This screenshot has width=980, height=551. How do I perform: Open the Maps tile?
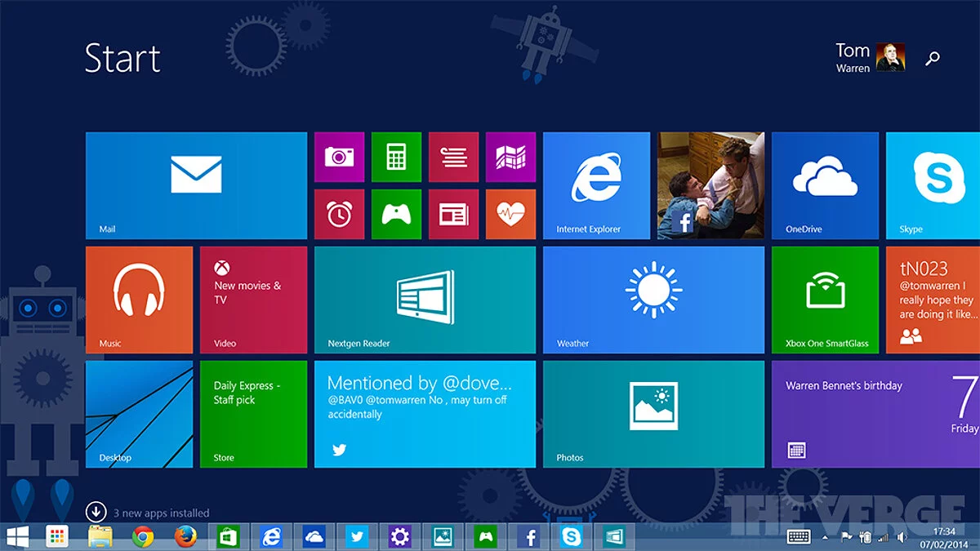[510, 157]
